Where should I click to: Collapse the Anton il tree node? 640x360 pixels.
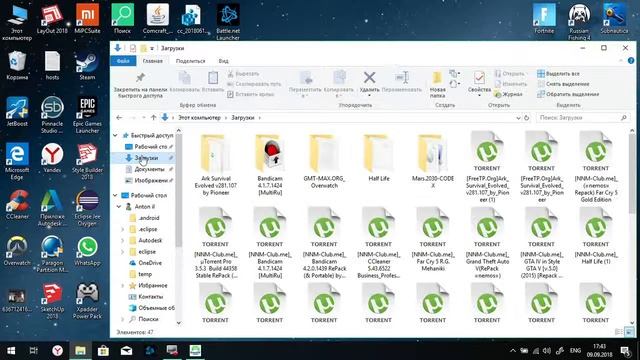(x=119, y=207)
